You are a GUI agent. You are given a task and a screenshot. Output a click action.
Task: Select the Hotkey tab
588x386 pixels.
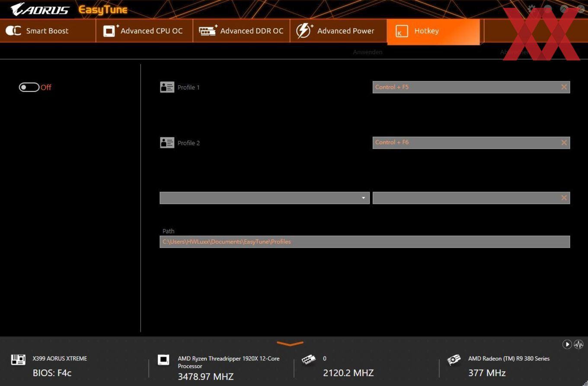433,31
